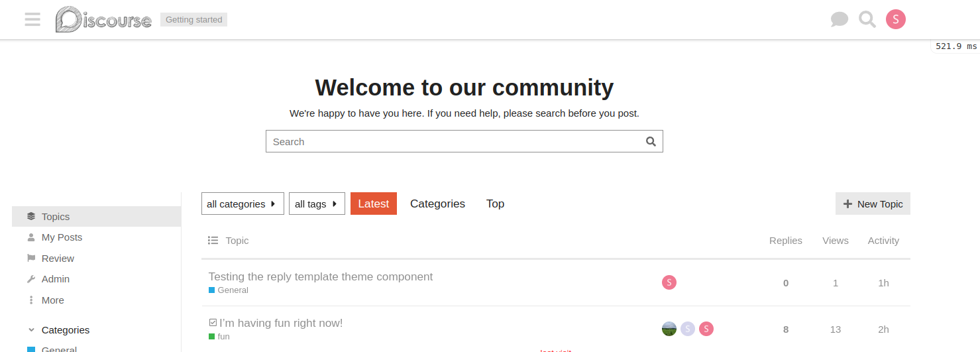Open the Review sidebar link

[58, 259]
